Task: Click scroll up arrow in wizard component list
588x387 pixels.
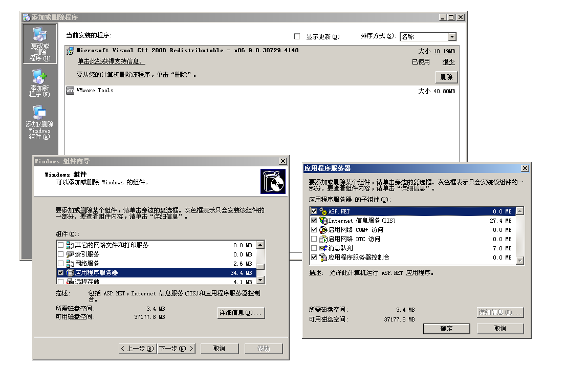Action: [260, 245]
